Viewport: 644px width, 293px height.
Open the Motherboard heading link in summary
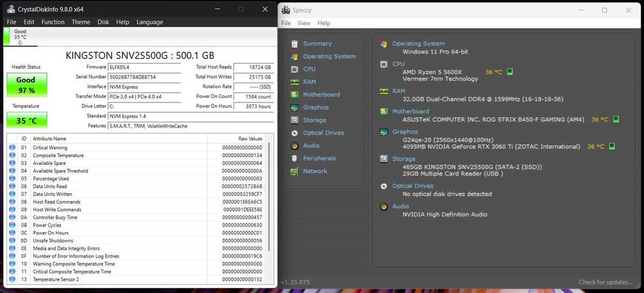[x=411, y=111]
